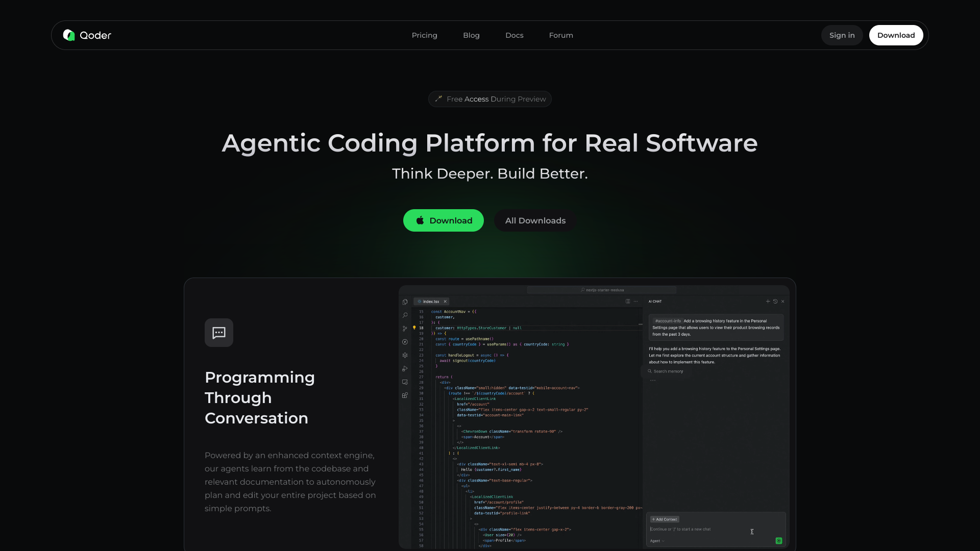Image resolution: width=980 pixels, height=551 pixels.
Task: Open the Pricing navigation item
Action: click(424, 35)
